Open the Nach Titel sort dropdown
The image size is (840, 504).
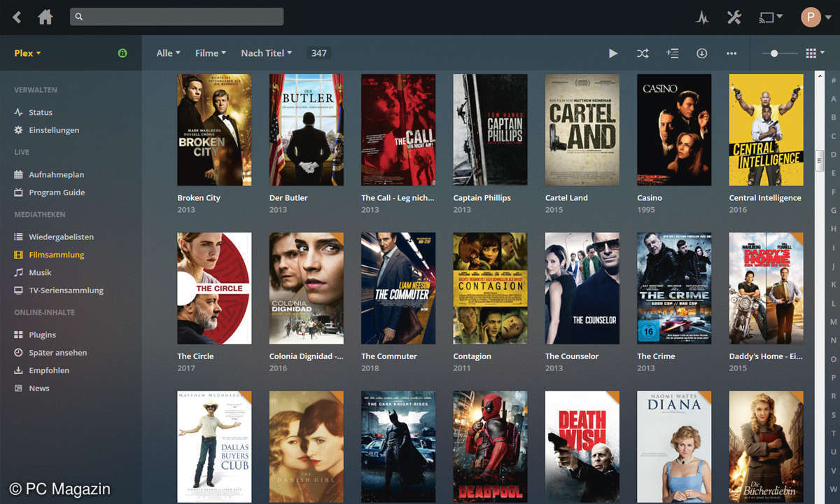267,53
